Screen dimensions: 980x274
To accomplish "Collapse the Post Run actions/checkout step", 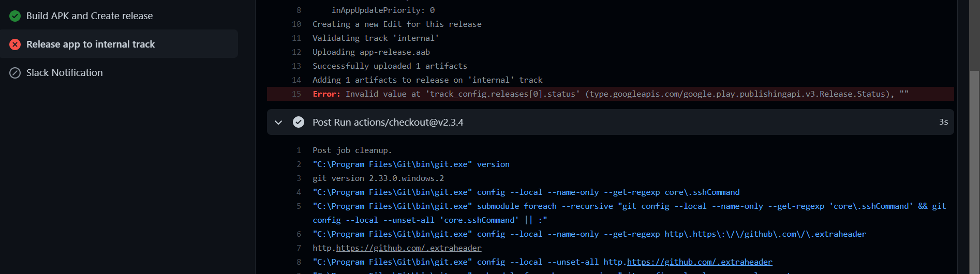I will point(278,123).
